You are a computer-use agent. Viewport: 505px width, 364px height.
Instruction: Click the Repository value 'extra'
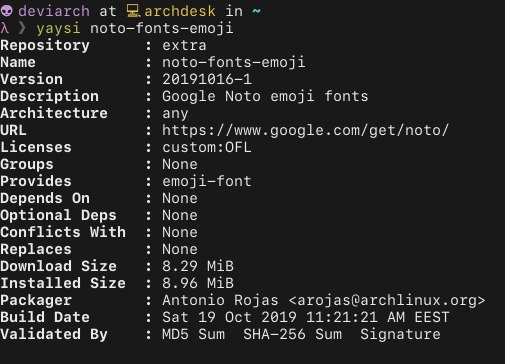(184, 46)
